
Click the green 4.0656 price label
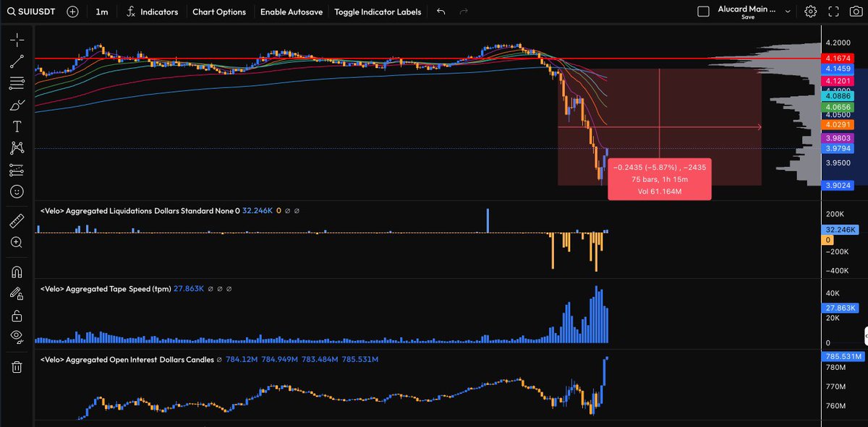click(837, 106)
